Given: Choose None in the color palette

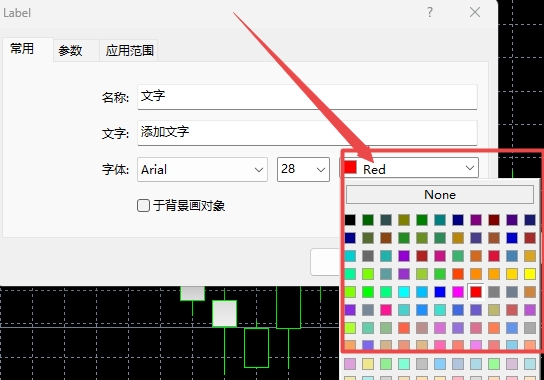Looking at the screenshot, I should point(440,195).
